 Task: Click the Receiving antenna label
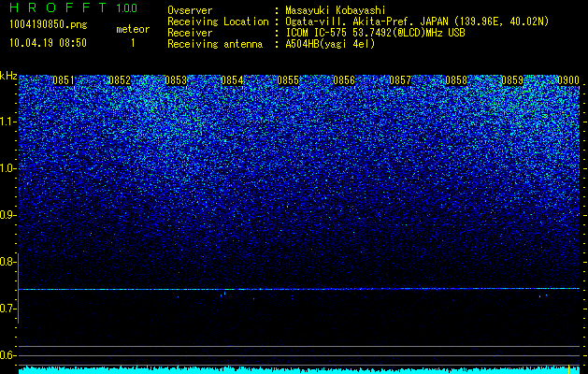click(x=215, y=44)
